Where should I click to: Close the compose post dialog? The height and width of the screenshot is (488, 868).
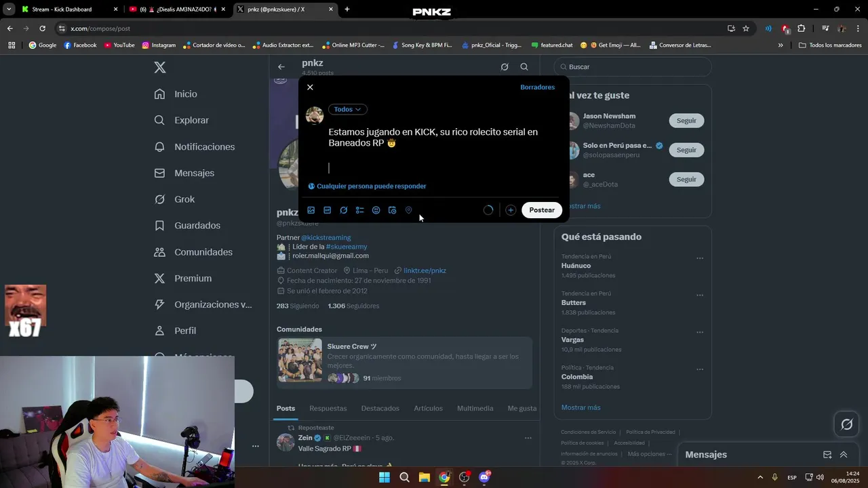coord(310,87)
